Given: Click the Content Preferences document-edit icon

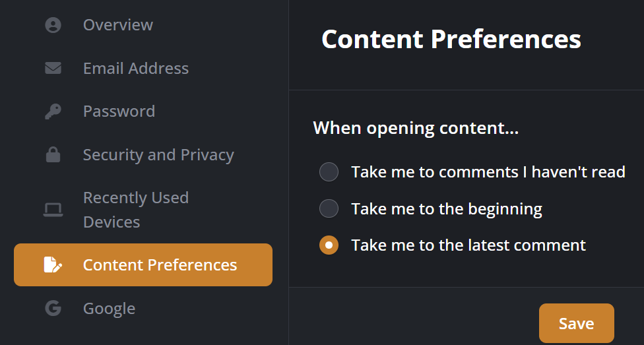Looking at the screenshot, I should (53, 265).
